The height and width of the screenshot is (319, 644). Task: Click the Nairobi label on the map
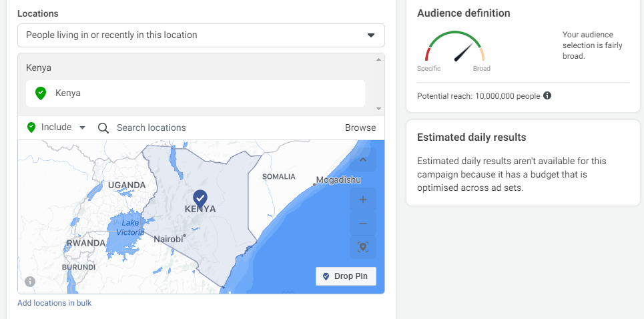point(168,239)
